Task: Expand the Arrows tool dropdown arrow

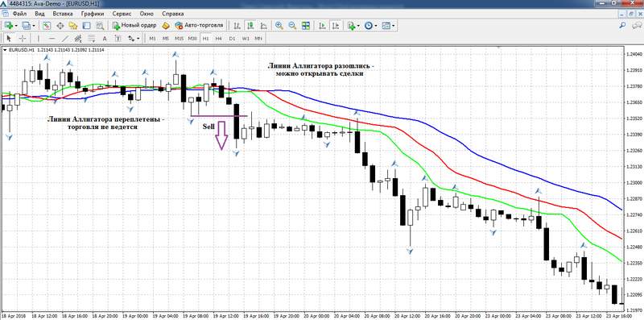Action: [138, 38]
